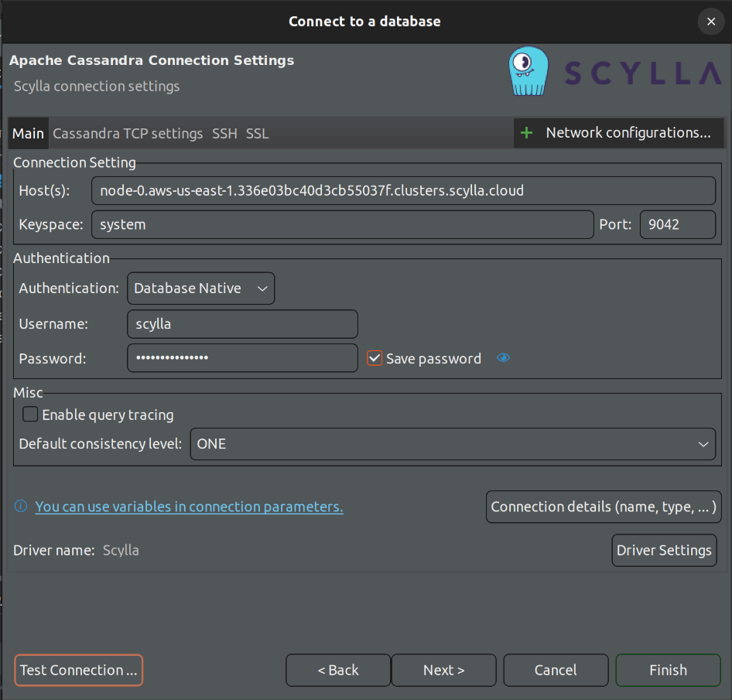
Task: Go back with the Back button
Action: coord(338,670)
